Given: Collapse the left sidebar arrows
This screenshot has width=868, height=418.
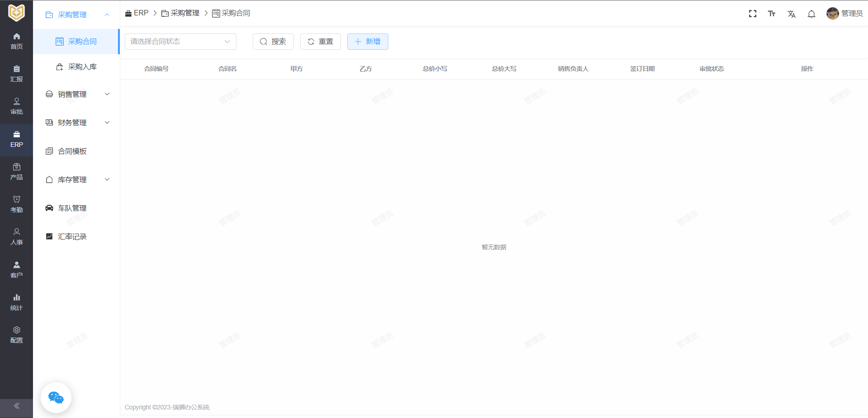Looking at the screenshot, I should 16,406.
